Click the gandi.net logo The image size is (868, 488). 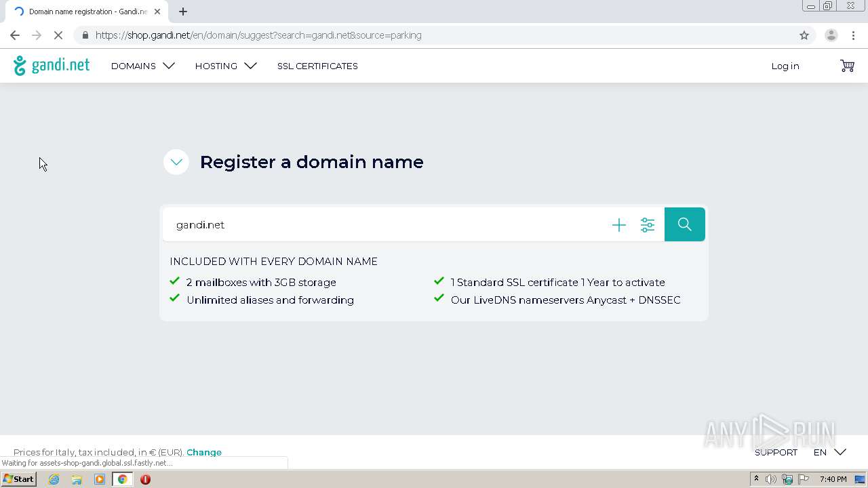point(52,66)
